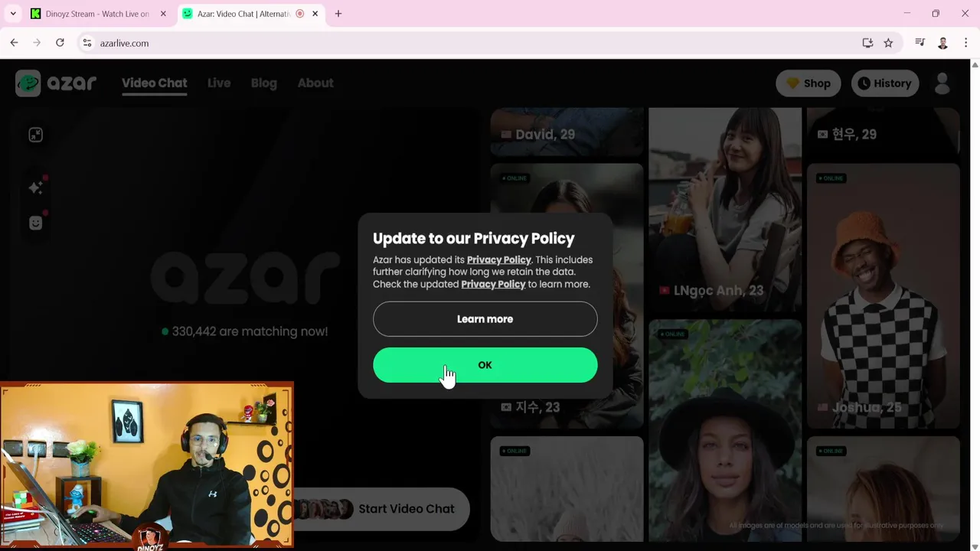Open the Shop button

(x=808, y=83)
